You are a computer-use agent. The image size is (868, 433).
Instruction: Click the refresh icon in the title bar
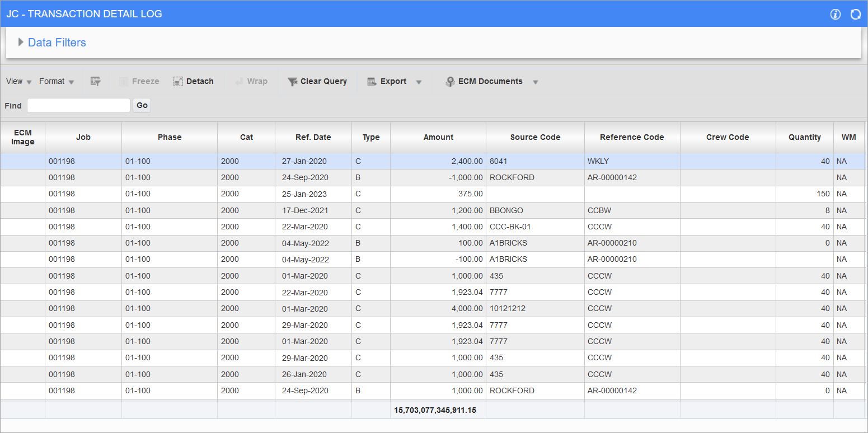point(855,15)
